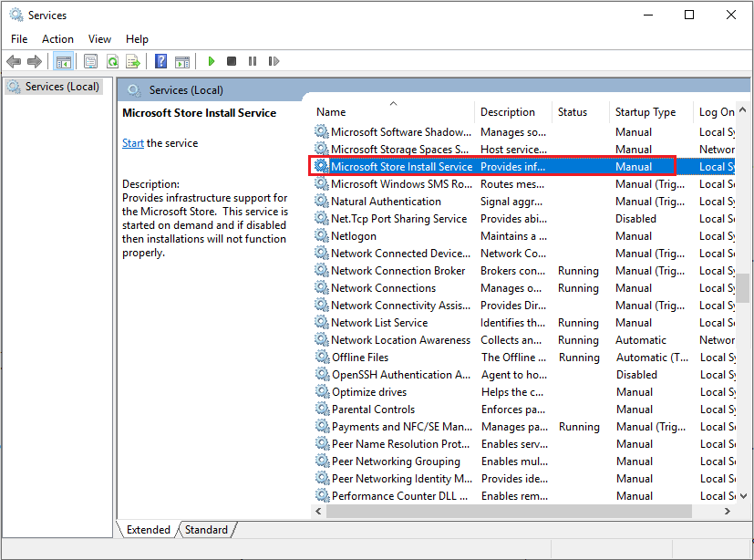This screenshot has width=754, height=560.
Task: Sort by the Startup Type column header
Action: coord(651,112)
